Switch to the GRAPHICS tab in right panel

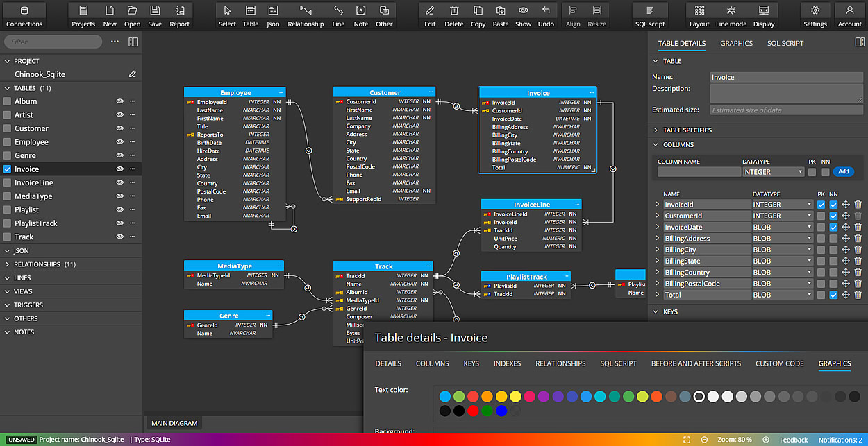point(736,43)
